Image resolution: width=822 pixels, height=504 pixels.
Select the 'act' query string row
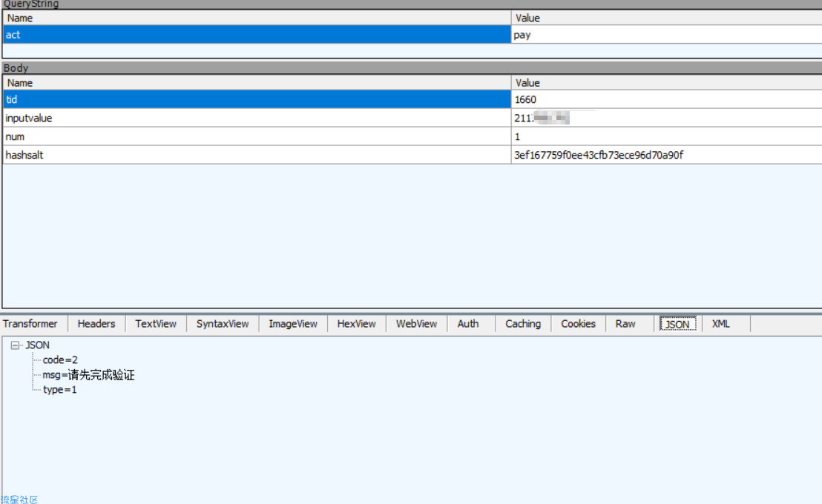pos(257,35)
